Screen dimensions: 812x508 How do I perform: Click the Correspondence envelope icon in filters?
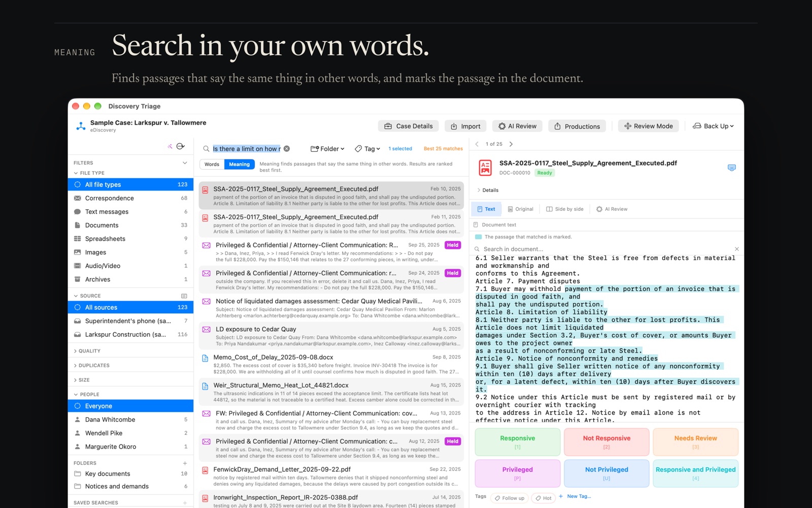coord(78,198)
